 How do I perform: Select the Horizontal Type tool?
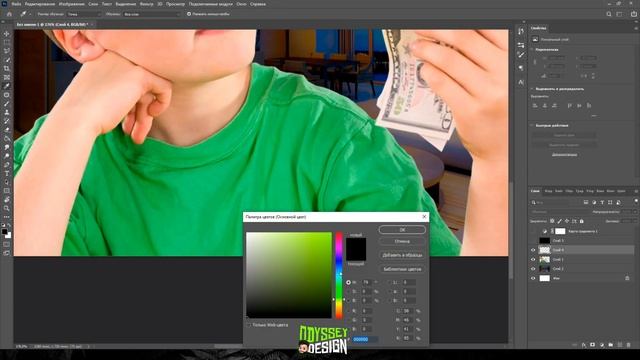coord(7,173)
